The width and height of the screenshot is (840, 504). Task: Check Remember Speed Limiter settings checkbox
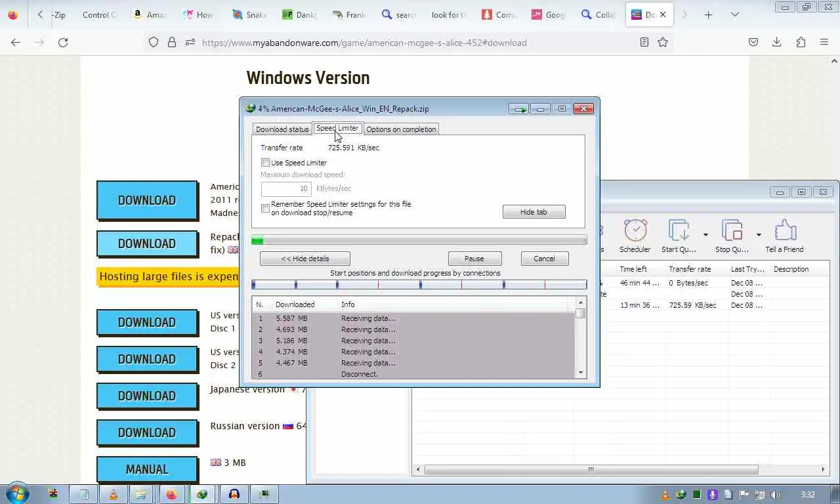[266, 208]
